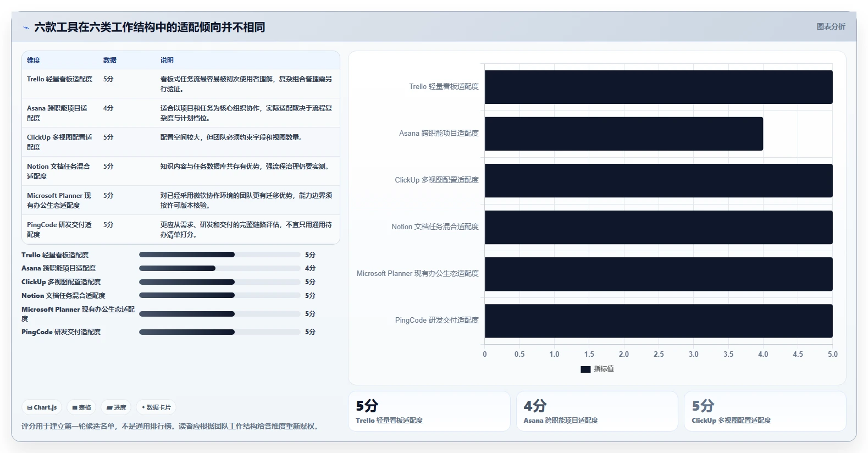Select the Trello 轻量看板适配度 table row name

pyautogui.click(x=59, y=79)
